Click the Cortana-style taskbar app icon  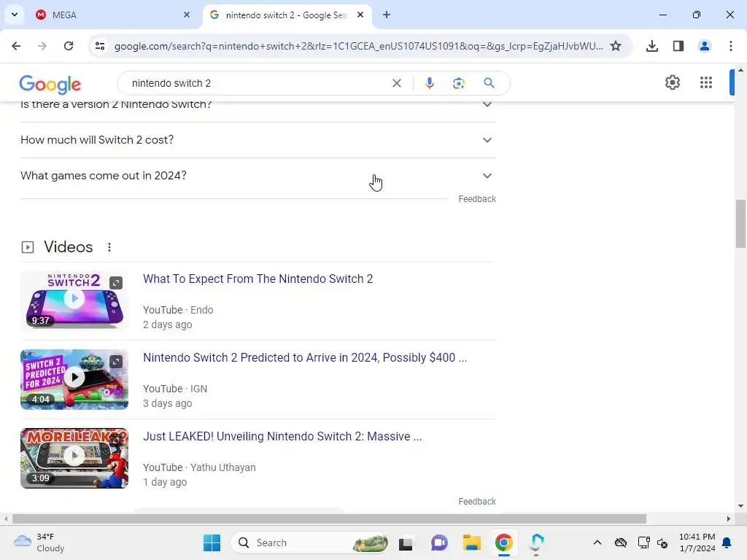[x=536, y=542]
